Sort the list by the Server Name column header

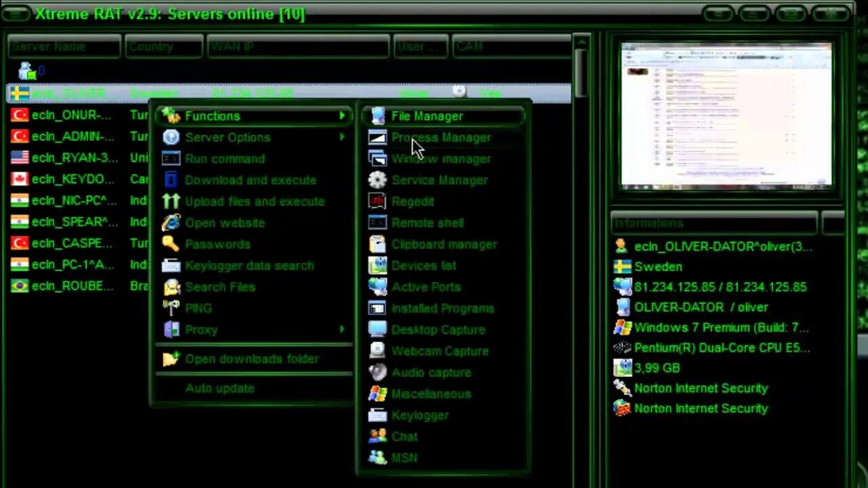[x=64, y=47]
